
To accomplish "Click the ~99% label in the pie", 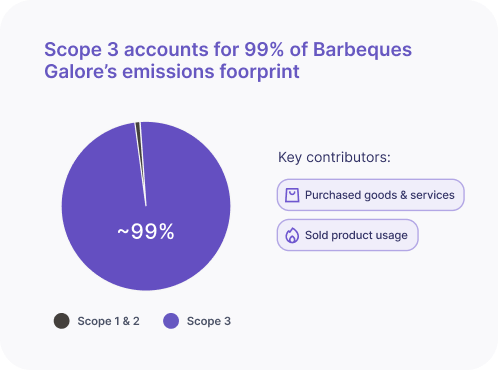I will [146, 231].
